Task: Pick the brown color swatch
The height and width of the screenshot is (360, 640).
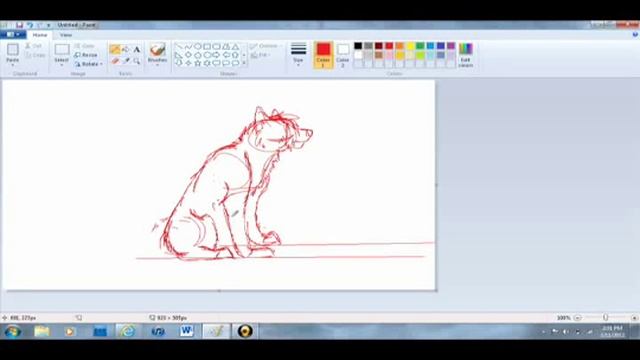Action: click(379, 55)
